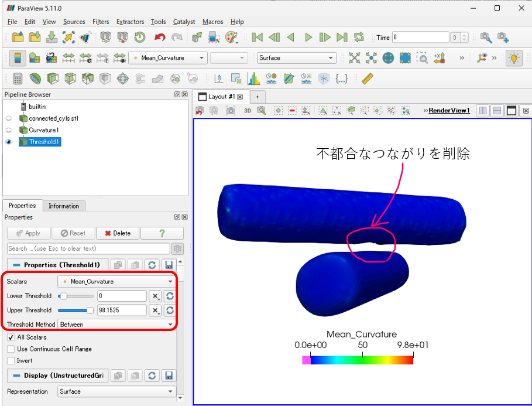Open the color palette loader icon
This screenshot has width=532, height=406.
coord(232,37)
